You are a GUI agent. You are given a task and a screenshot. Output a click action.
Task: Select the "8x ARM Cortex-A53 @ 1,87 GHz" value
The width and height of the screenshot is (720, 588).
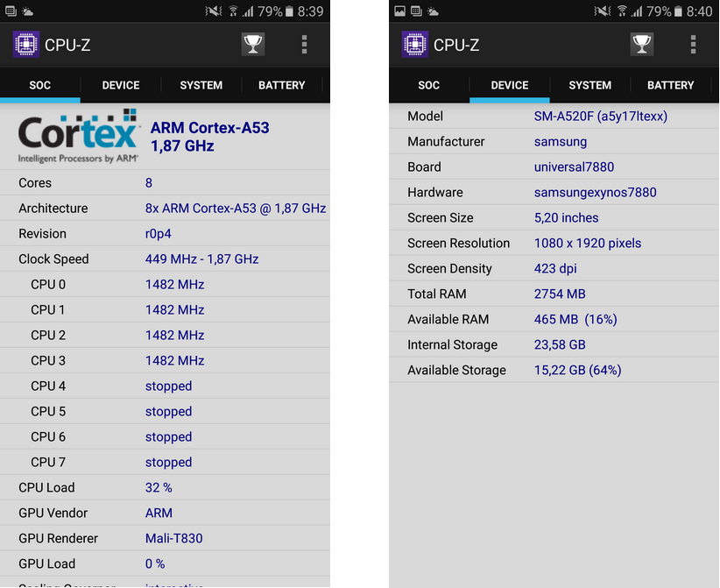236,208
